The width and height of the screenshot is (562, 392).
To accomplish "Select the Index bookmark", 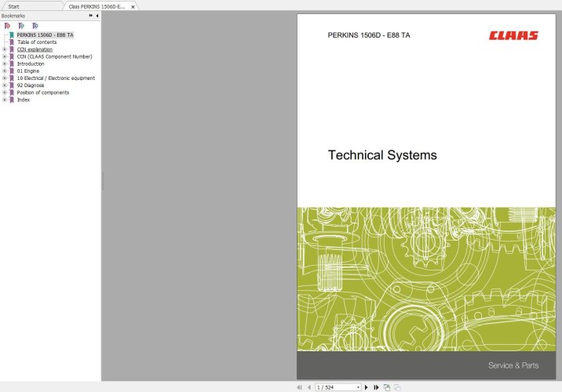I will [x=24, y=100].
